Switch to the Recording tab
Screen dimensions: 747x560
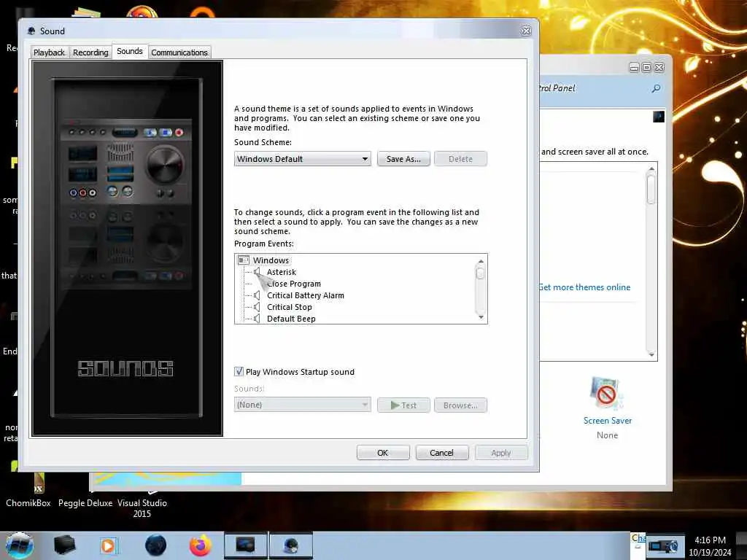click(90, 52)
